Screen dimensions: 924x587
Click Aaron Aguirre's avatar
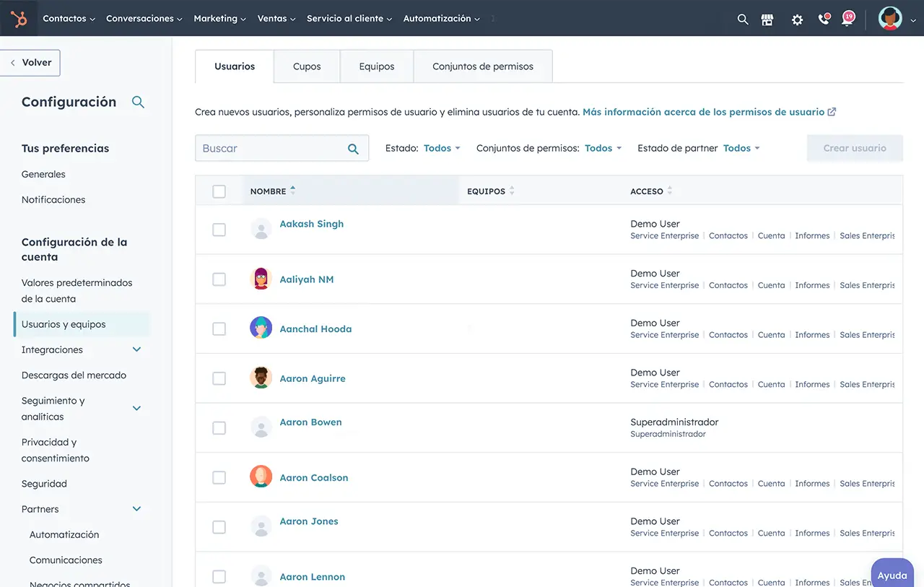261,378
